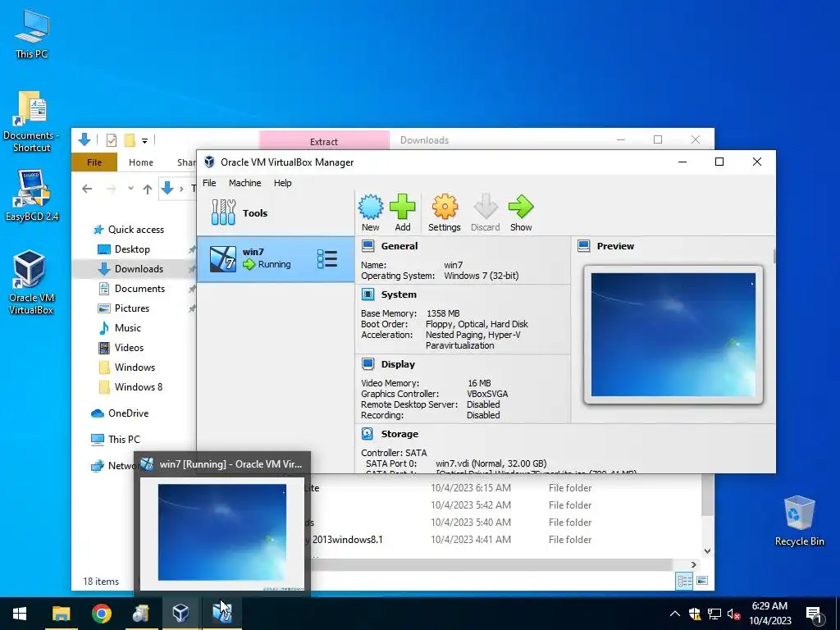
Task: Click the New virtual machine icon
Action: coord(370,212)
